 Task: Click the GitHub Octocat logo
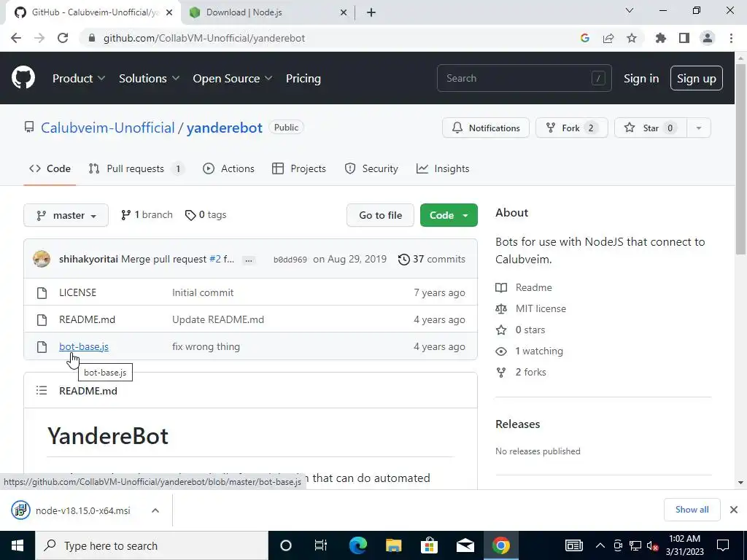23,78
